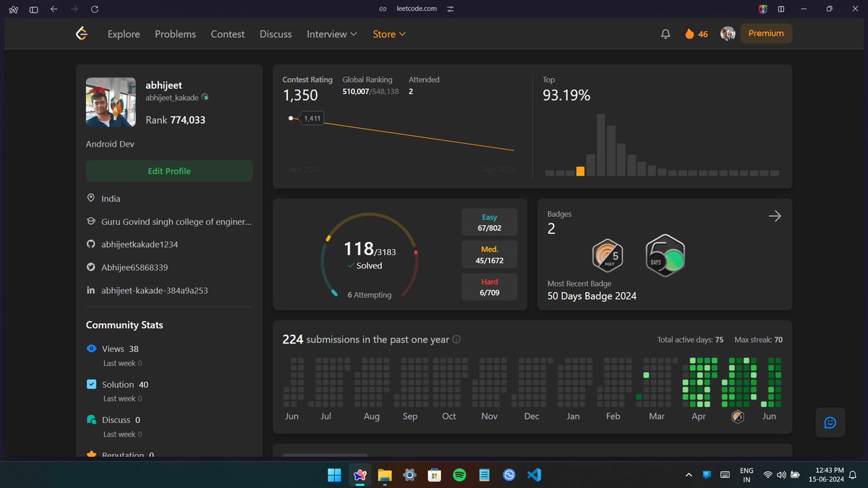This screenshot has height=488, width=868.
Task: Click the Edit Profile button
Action: [169, 171]
